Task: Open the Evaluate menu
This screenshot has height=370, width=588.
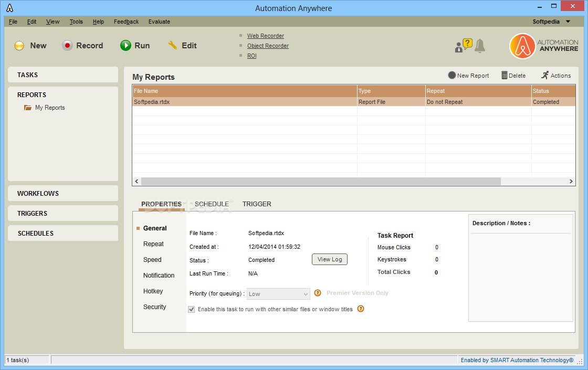Action: click(159, 22)
